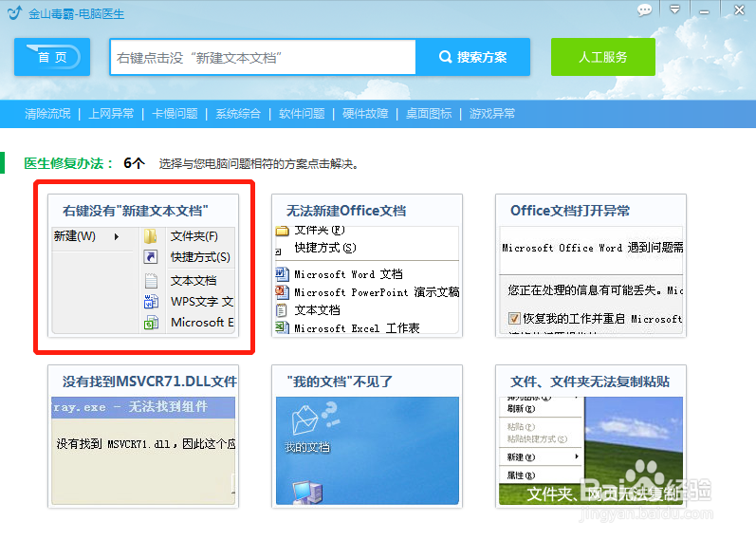Click the 金山毒霸 logo icon
Image resolution: width=756 pixels, height=540 pixels.
click(x=14, y=12)
